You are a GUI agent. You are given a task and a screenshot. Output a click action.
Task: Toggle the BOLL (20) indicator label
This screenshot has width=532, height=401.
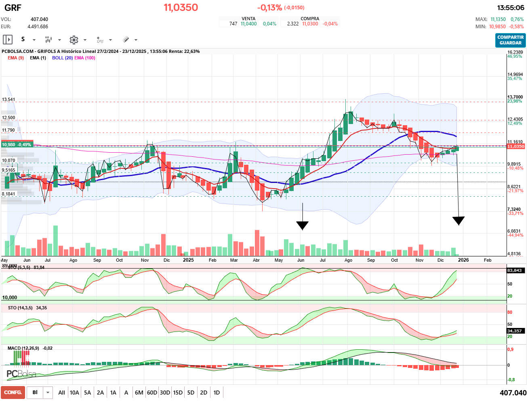pos(62,58)
